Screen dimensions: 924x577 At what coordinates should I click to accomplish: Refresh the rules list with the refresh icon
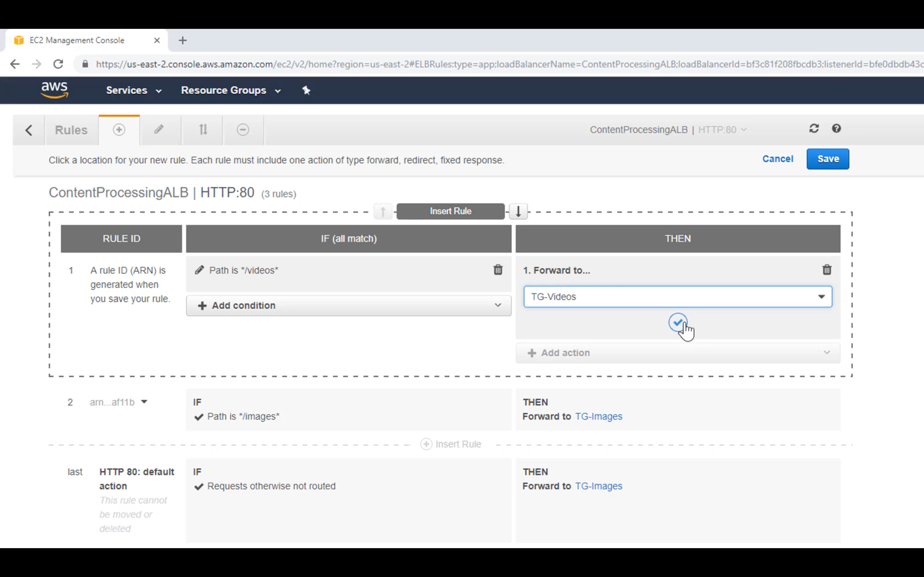pyautogui.click(x=814, y=129)
